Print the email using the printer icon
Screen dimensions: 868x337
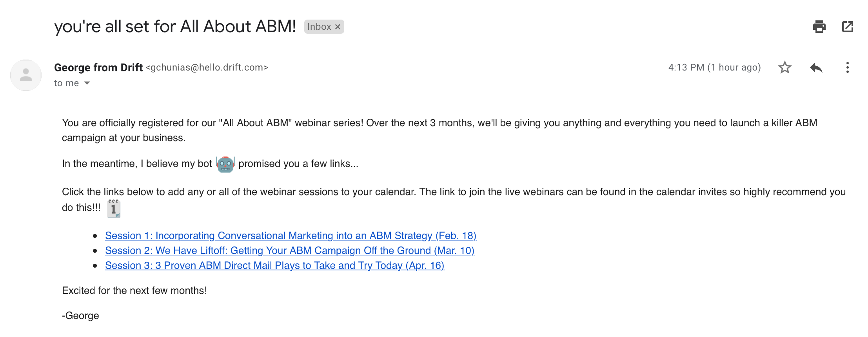coord(819,27)
